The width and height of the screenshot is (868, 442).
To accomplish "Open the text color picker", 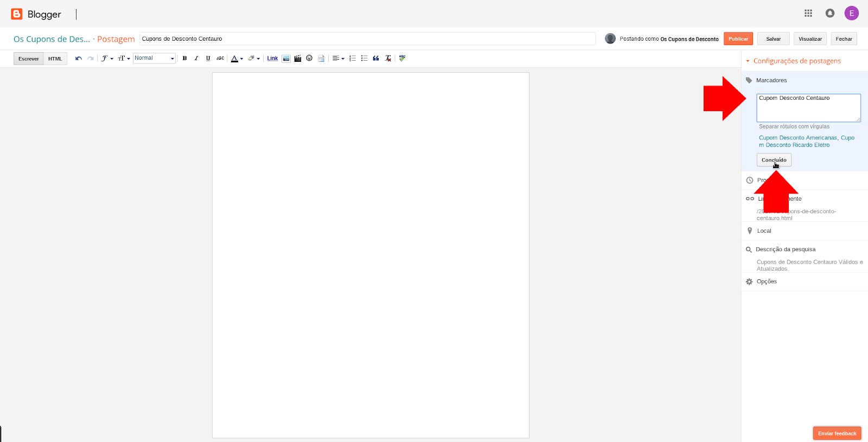I will [237, 59].
